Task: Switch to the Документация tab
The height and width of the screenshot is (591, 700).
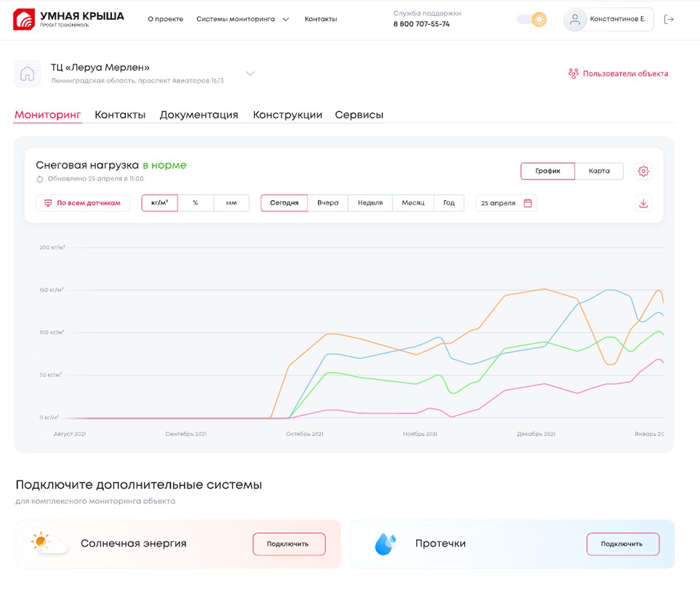Action: coord(199,115)
